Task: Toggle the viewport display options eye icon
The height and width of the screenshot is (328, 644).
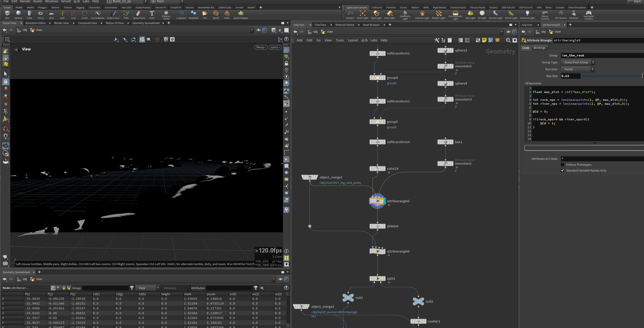Action: [286, 265]
